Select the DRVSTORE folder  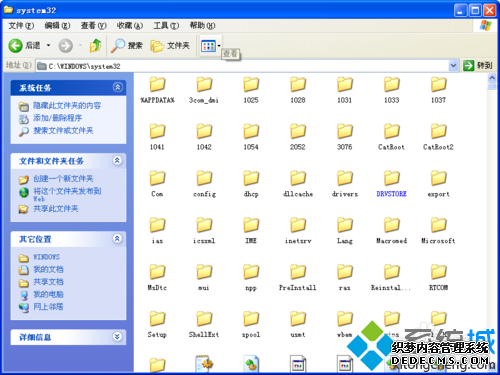coord(392,183)
